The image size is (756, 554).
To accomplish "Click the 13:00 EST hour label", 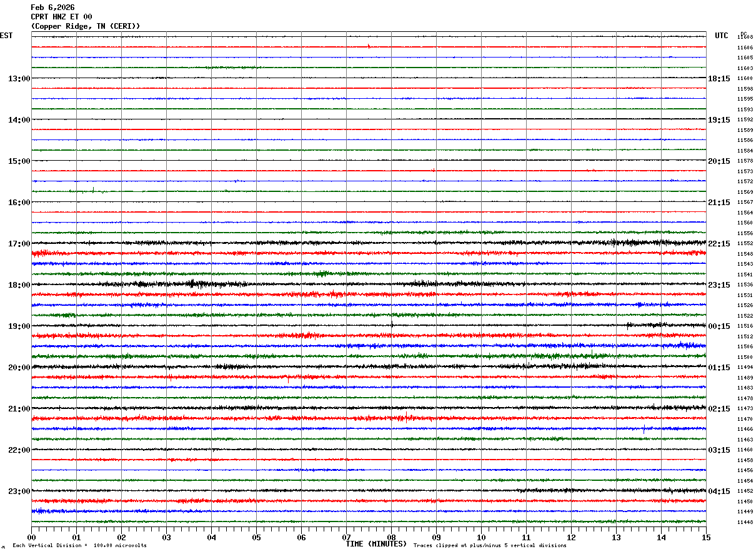I will tap(19, 79).
